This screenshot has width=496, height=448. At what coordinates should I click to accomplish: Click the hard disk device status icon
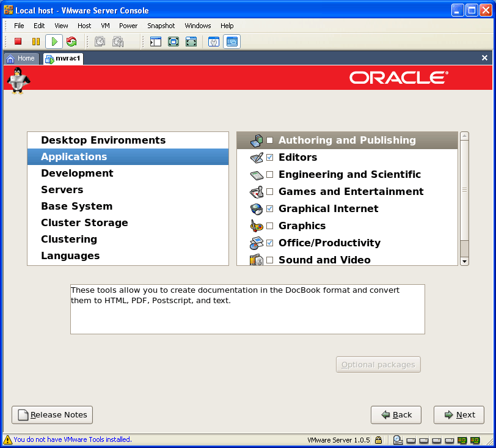click(x=398, y=439)
